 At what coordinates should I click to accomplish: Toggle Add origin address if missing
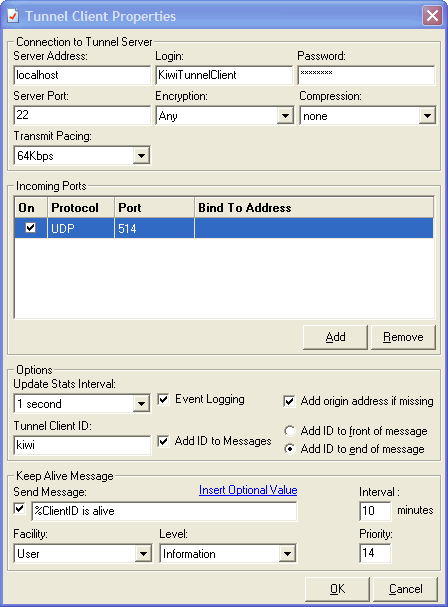click(x=289, y=401)
